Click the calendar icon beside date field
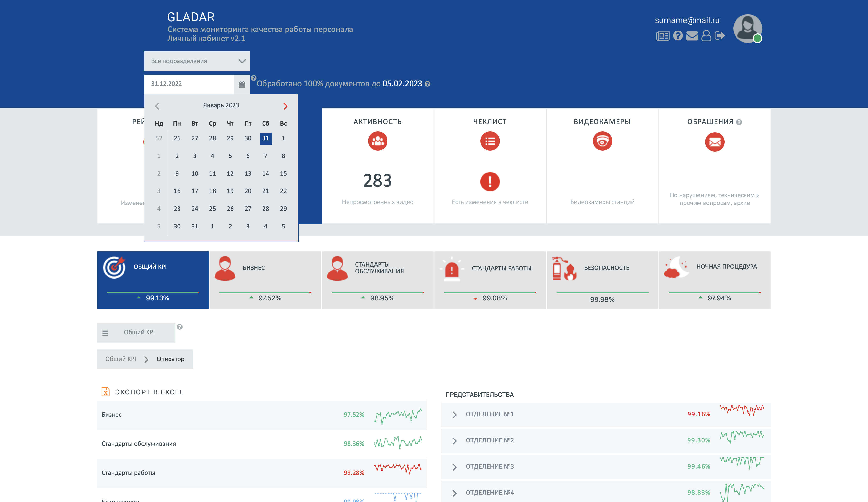 point(242,84)
